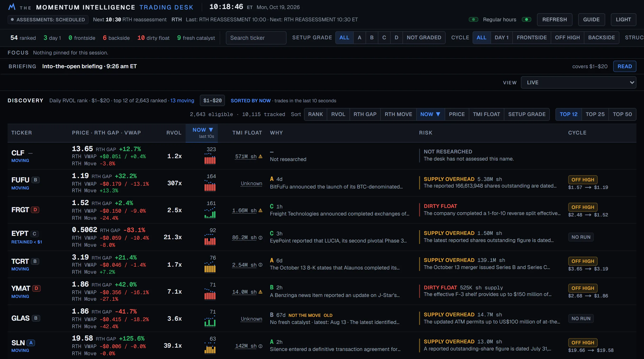Screen dimensions: 644x359
Task: Click the CLF ticker symbol
Action: tap(18, 153)
